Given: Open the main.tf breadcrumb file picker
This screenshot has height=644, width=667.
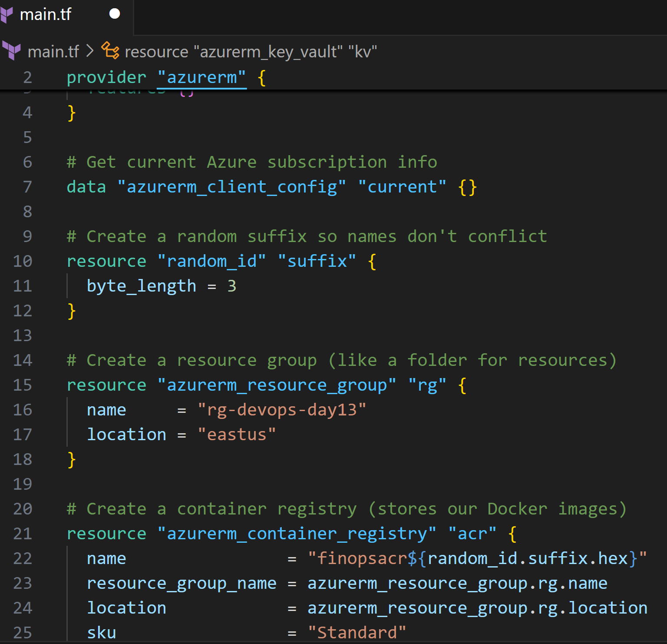Looking at the screenshot, I should click(53, 52).
